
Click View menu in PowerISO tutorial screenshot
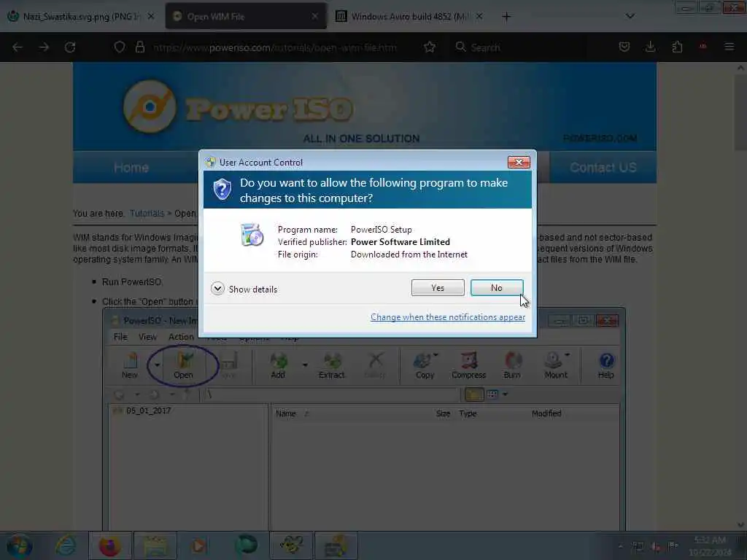tap(147, 337)
